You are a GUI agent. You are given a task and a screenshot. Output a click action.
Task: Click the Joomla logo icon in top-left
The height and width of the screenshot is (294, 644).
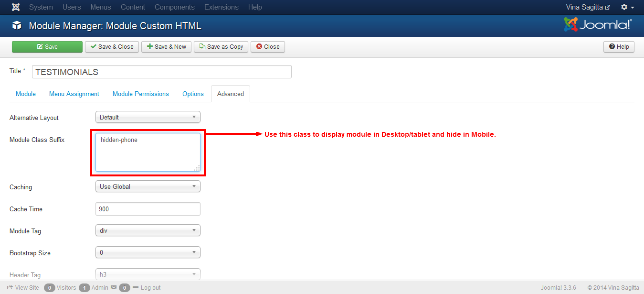(x=16, y=7)
